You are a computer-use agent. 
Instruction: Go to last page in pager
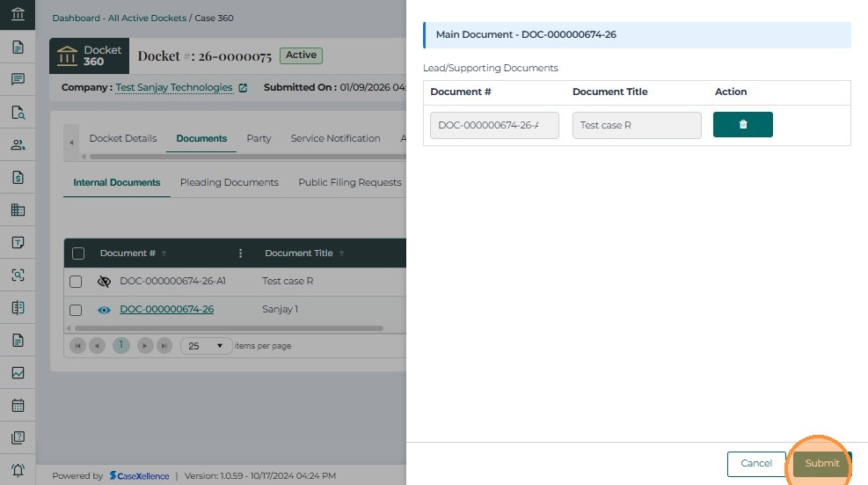tap(164, 346)
